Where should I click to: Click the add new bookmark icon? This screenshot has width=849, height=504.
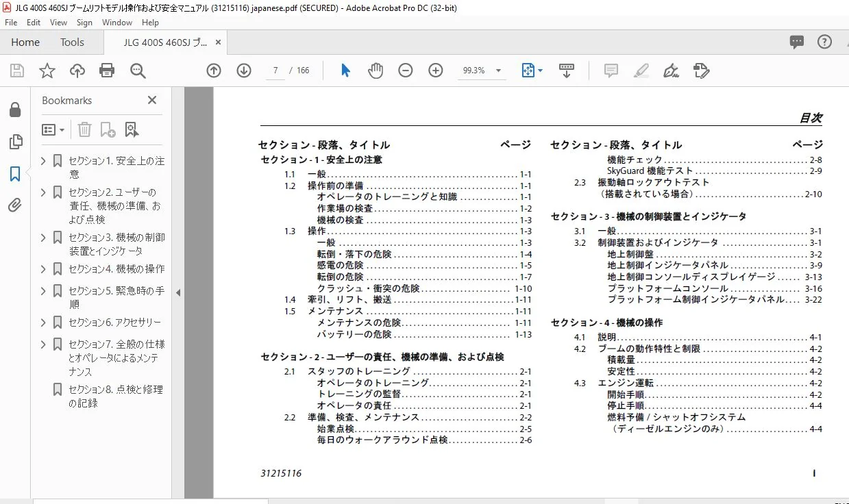tap(108, 129)
